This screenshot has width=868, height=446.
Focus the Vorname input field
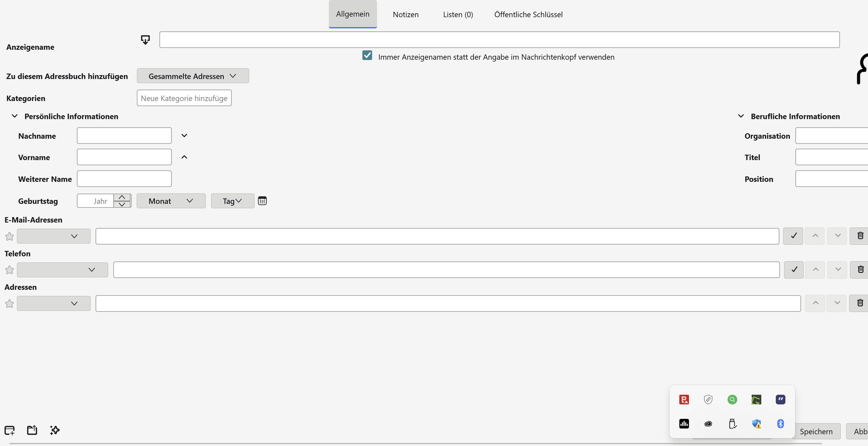(124, 157)
